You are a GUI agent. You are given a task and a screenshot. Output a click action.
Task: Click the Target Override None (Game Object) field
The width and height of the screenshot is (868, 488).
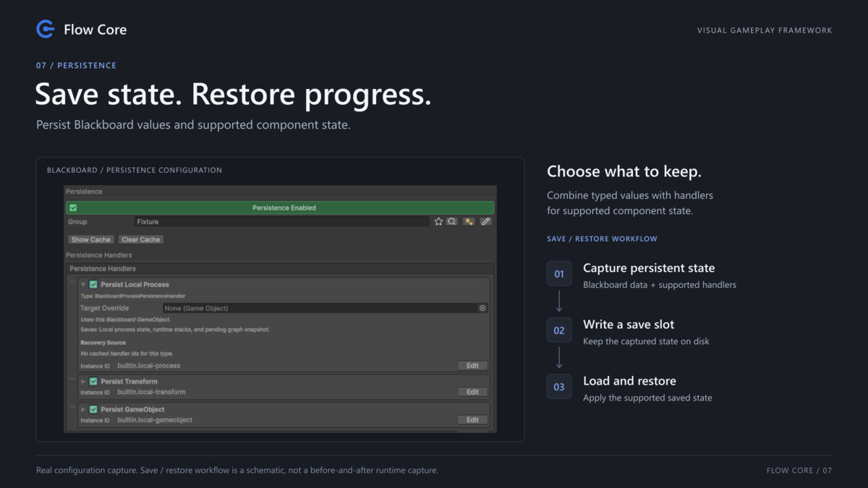325,308
